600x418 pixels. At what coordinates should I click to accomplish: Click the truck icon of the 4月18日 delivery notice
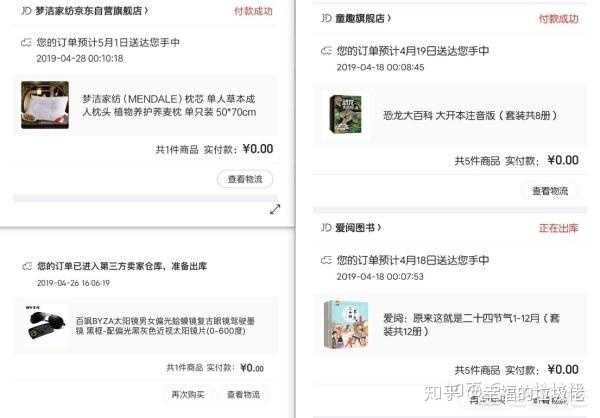point(326,260)
